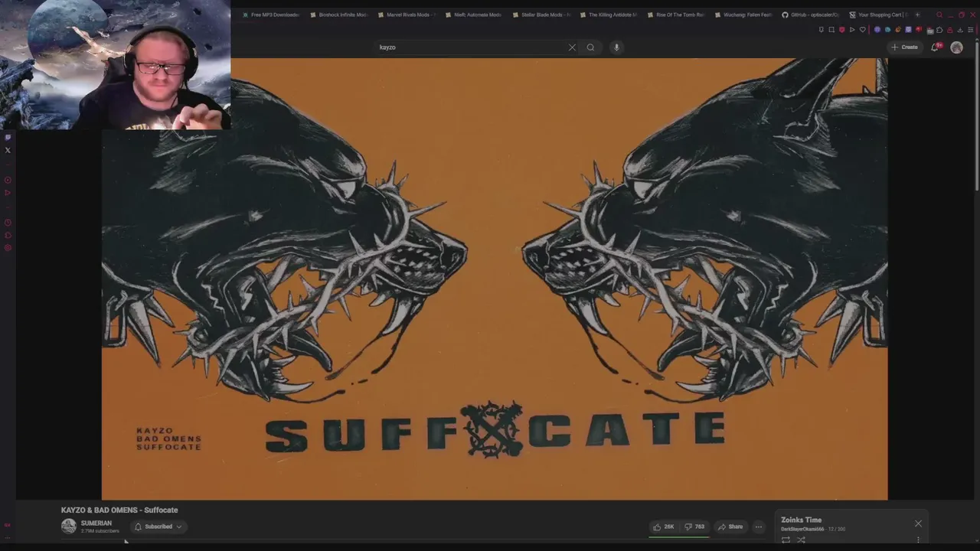The width and height of the screenshot is (980, 551).
Task: Switch to NieR: Automata Mods tab
Action: [473, 15]
